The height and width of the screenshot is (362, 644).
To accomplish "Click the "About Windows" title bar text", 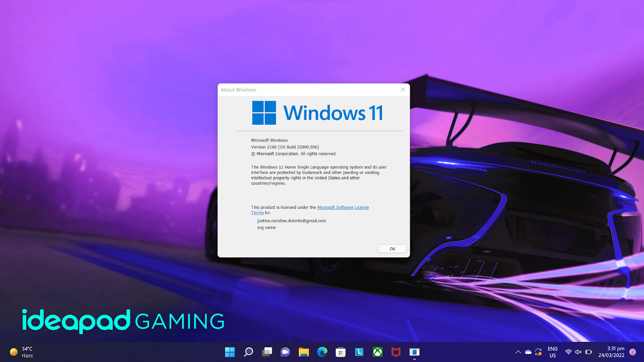I will (238, 90).
